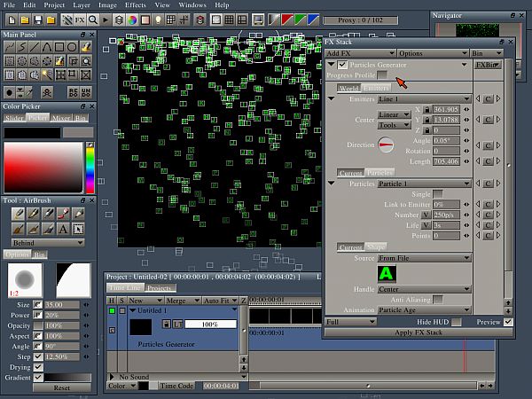Image resolution: width=532 pixels, height=399 pixels.
Task: Open the FX stack toolbar button
Action: pyautogui.click(x=80, y=20)
